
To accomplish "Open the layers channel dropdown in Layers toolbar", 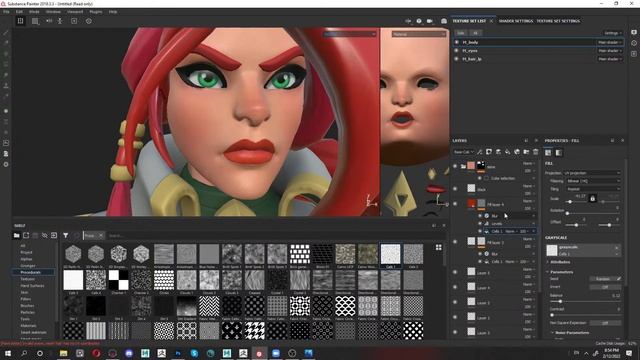I will [463, 152].
